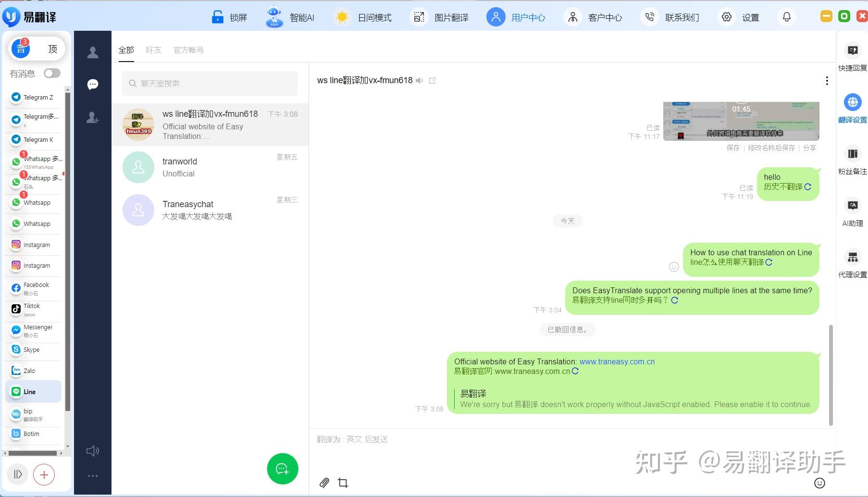Click the 聊天室搜索 search field

210,83
